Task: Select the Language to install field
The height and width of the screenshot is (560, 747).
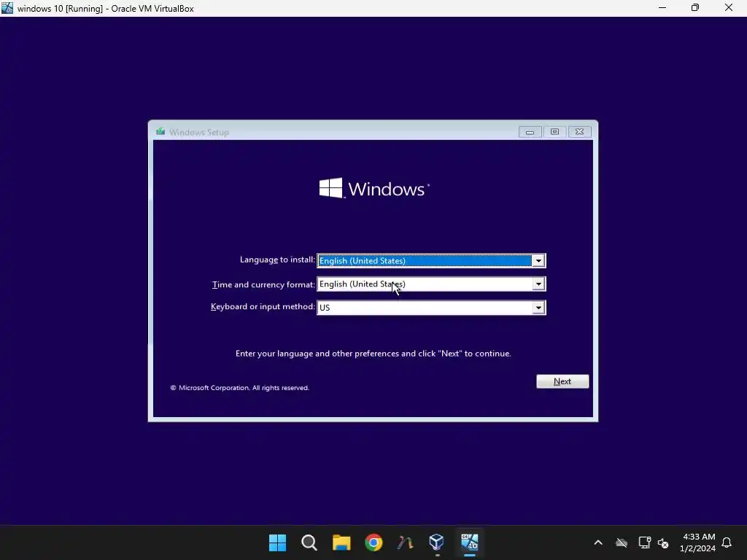Action: click(431, 260)
